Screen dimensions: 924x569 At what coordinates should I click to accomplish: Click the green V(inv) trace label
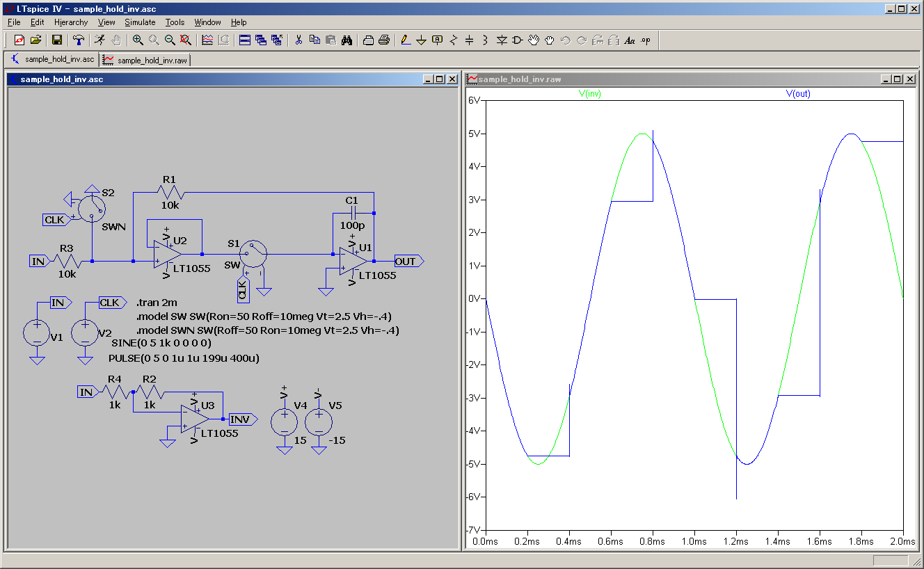[x=590, y=94]
